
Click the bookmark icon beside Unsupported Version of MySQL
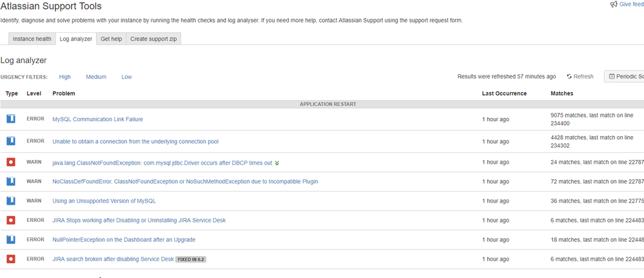(x=11, y=201)
